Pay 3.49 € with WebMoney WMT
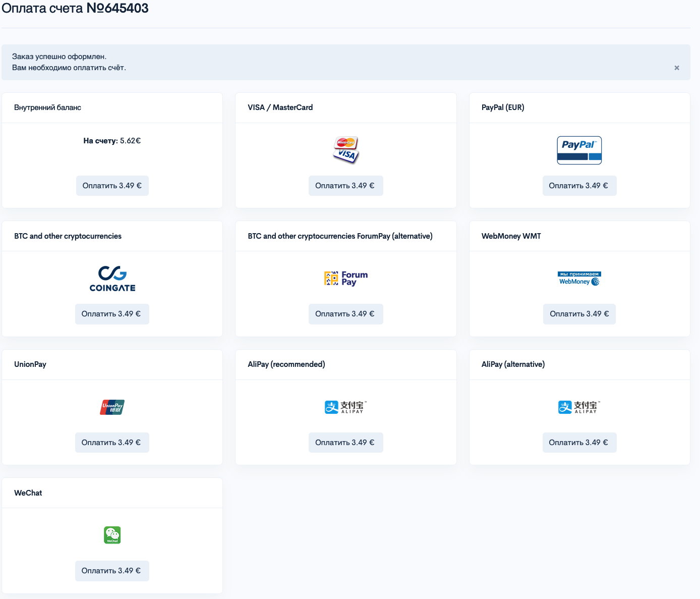 tap(579, 314)
